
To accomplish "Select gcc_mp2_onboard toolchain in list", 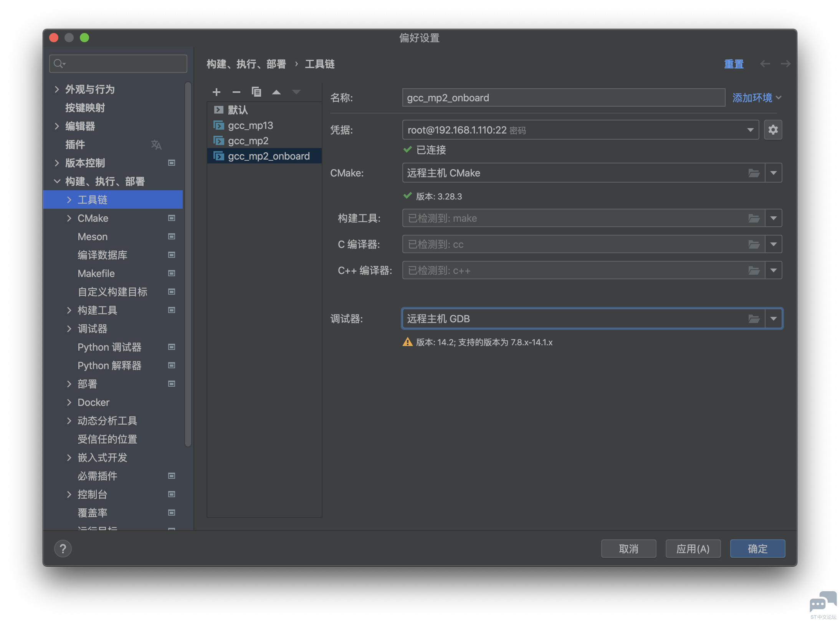I will point(265,156).
